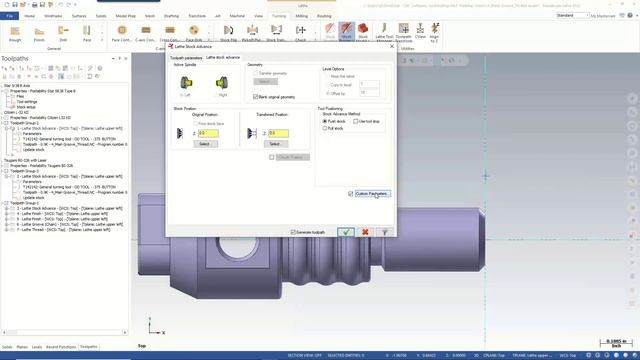The height and width of the screenshot is (360, 640).
Task: Toggle the Custom Parameters checkbox
Action: pos(351,194)
